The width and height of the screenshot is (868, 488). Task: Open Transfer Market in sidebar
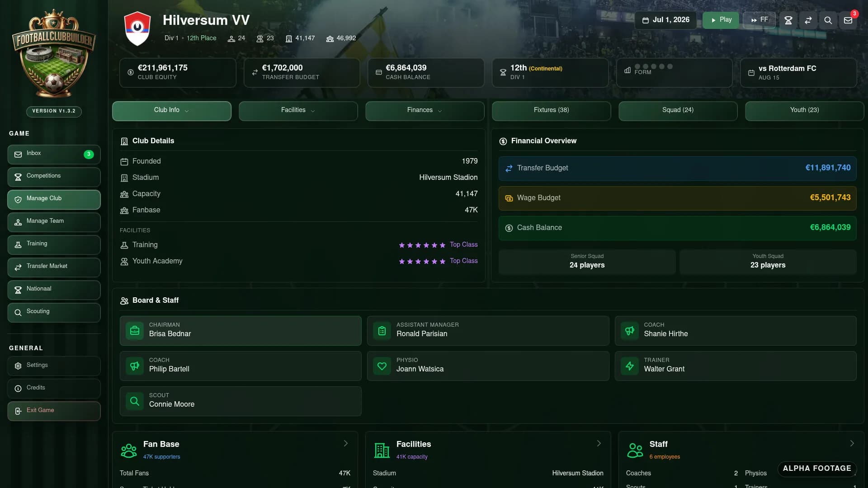tap(54, 267)
